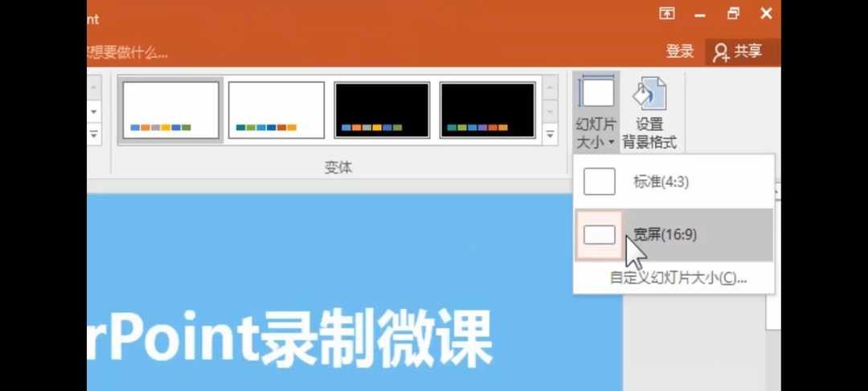The width and height of the screenshot is (868, 391).
Task: Click the Format Background (设置背景格式) icon
Action: point(649,93)
